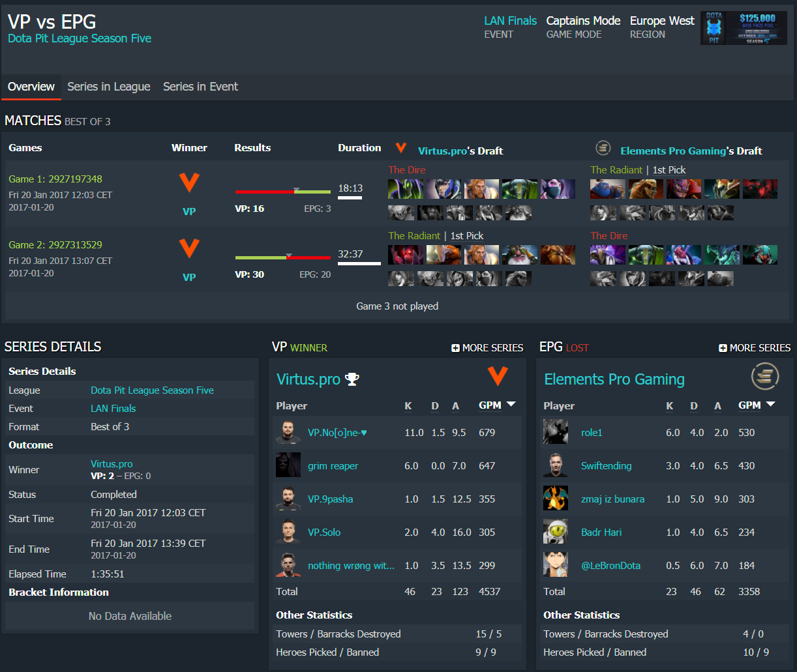Click Badr Hari's player avatar
The image size is (797, 672).
click(556, 532)
